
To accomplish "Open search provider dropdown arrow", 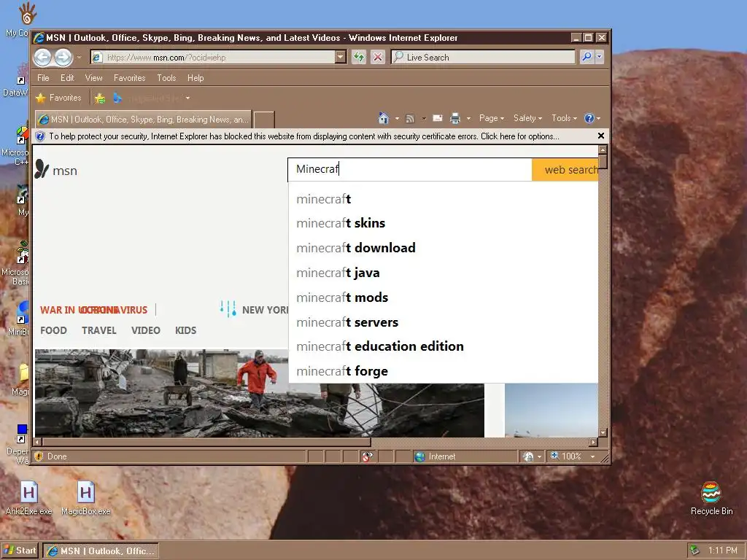I will click(x=600, y=57).
